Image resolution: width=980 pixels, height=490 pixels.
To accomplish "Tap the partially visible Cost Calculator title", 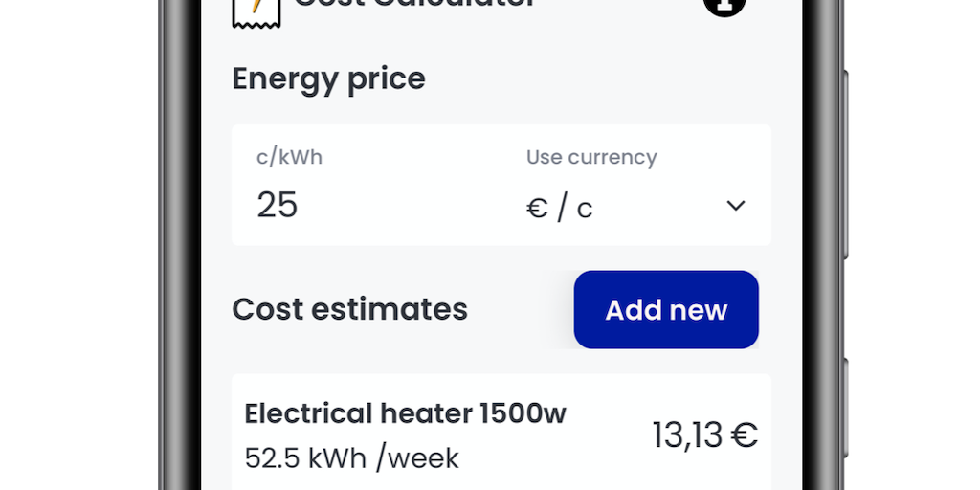I will click(413, 5).
